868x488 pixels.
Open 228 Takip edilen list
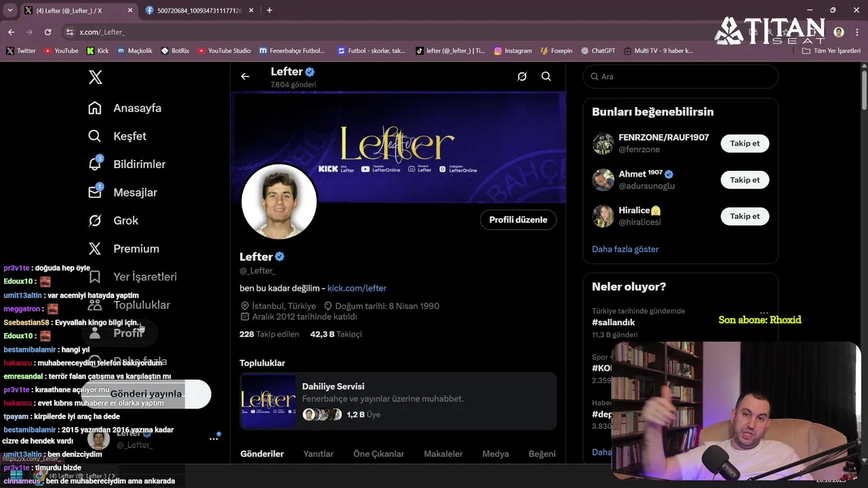click(x=269, y=334)
